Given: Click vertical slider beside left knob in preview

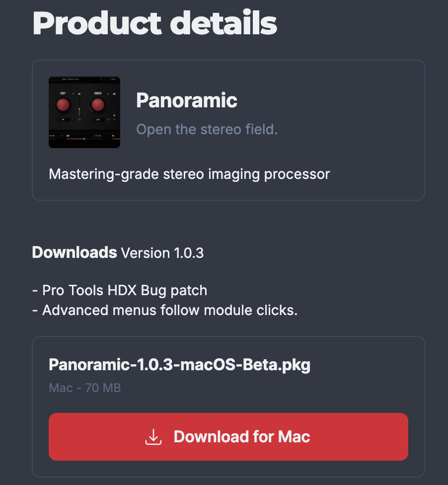Looking at the screenshot, I should (79, 107).
